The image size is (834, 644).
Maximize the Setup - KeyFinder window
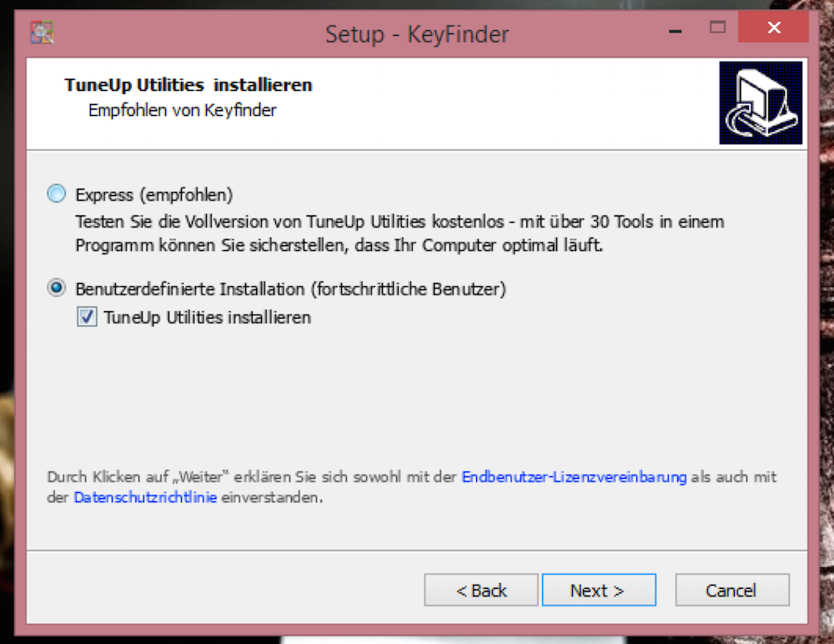tap(717, 28)
